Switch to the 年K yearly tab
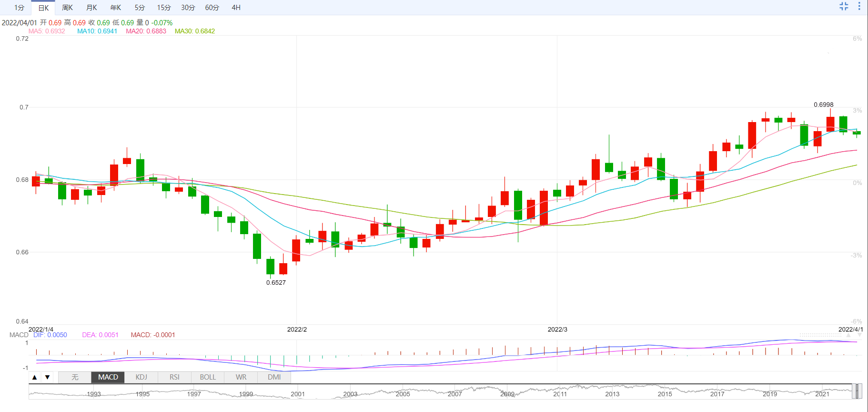Screen dimensions: 868x412 click(x=116, y=8)
